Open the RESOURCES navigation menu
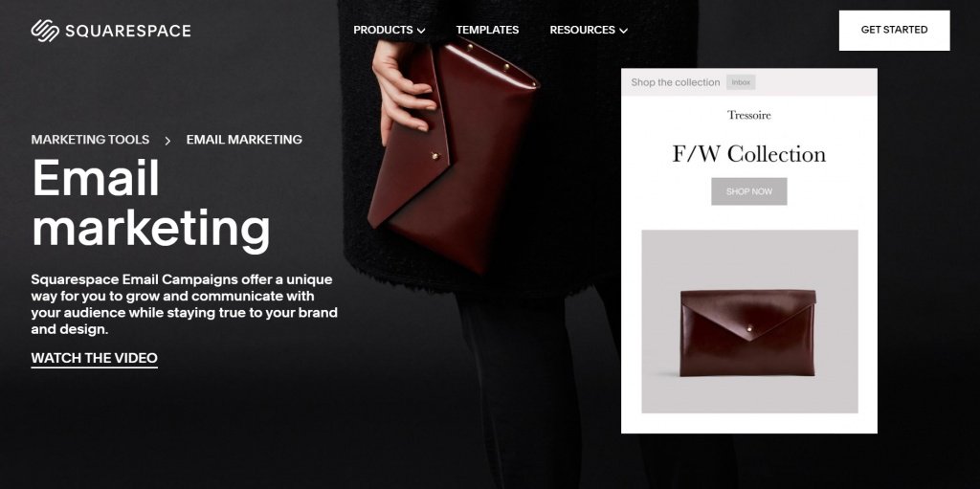The width and height of the screenshot is (980, 489). tap(583, 30)
